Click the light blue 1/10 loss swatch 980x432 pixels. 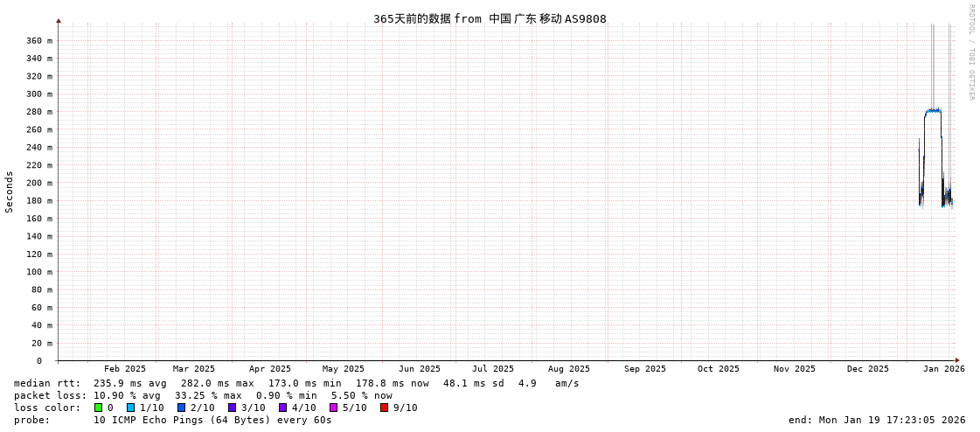coord(130,408)
